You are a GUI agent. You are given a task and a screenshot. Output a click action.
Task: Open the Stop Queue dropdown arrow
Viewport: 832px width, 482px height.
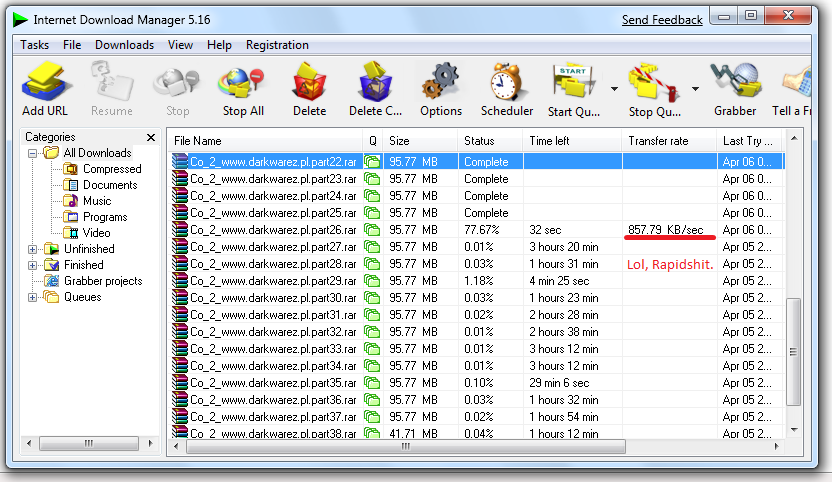tap(695, 89)
